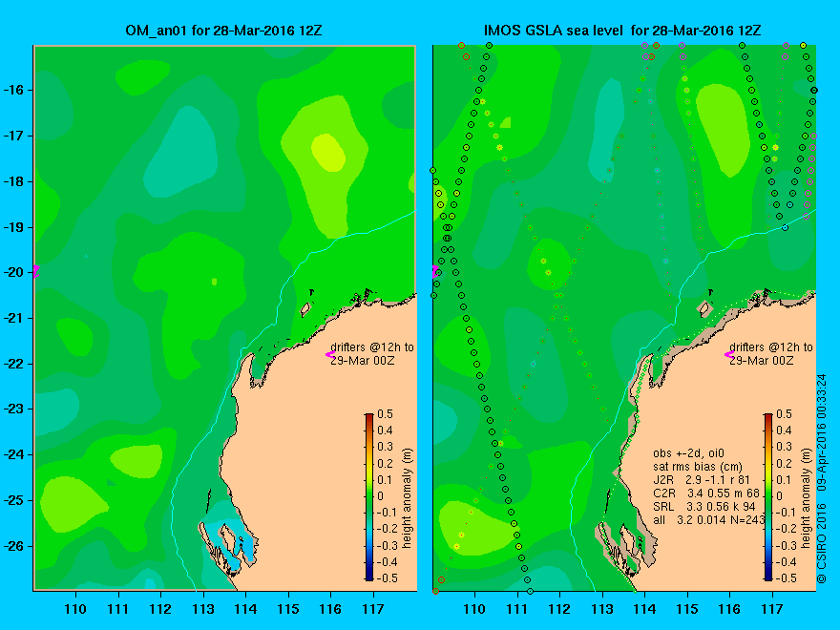Click the magenta drifter arrow in right panel legend
This screenshot has width=840, height=630.
tap(729, 354)
